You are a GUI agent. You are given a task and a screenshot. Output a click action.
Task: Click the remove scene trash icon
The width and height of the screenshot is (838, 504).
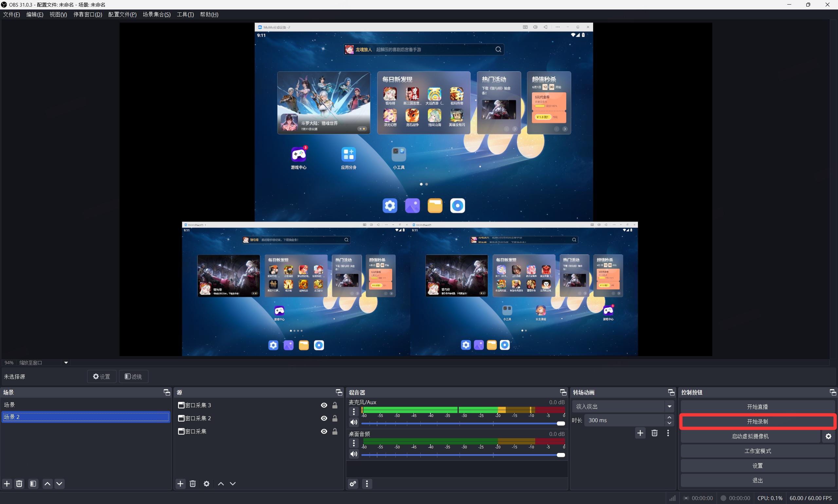tap(19, 484)
